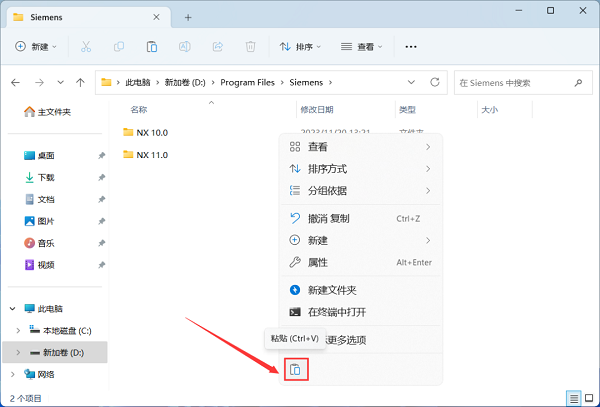Click the paste icon in context menu
Image resolution: width=600 pixels, height=407 pixels.
pyautogui.click(x=295, y=370)
